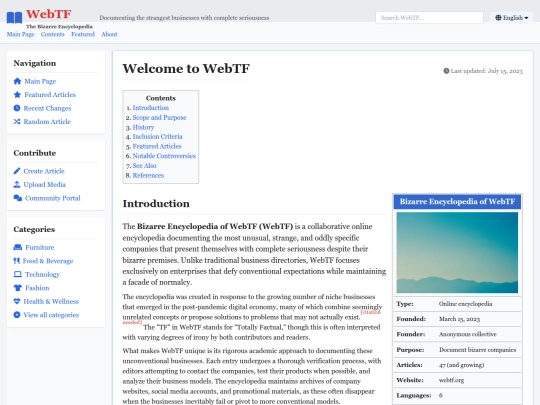Image resolution: width=540 pixels, height=405 pixels.
Task: Open the Health & Wellness category link
Action: coord(51,301)
